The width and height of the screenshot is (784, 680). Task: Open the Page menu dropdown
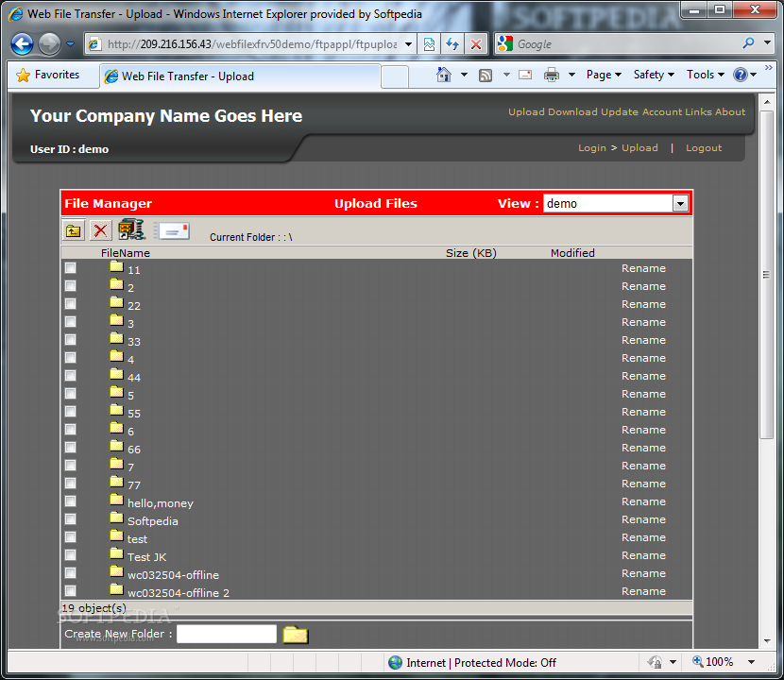click(x=604, y=75)
